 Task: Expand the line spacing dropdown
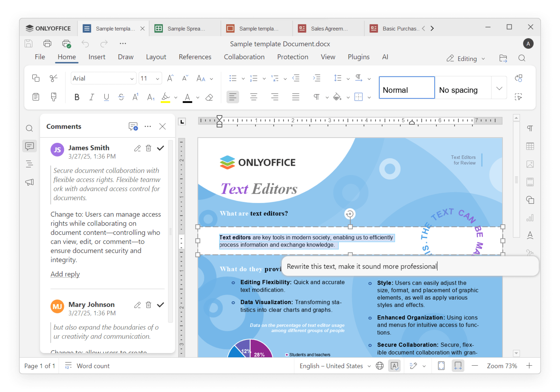pos(348,78)
